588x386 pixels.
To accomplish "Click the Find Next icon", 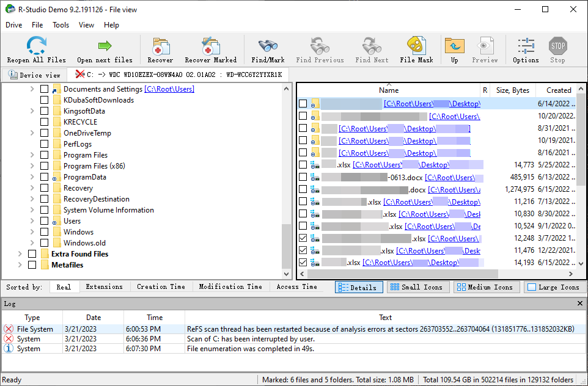I will 372,46.
